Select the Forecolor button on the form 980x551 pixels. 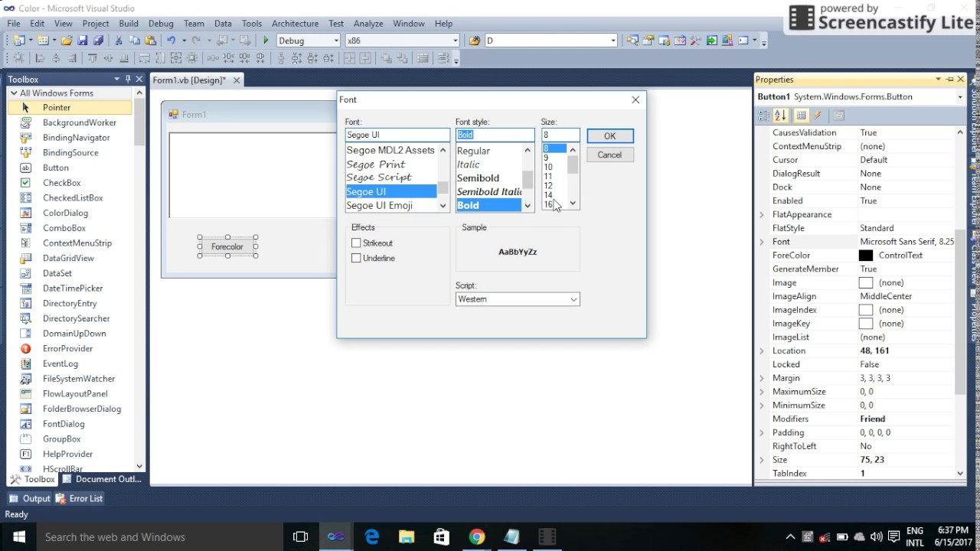pyautogui.click(x=227, y=246)
